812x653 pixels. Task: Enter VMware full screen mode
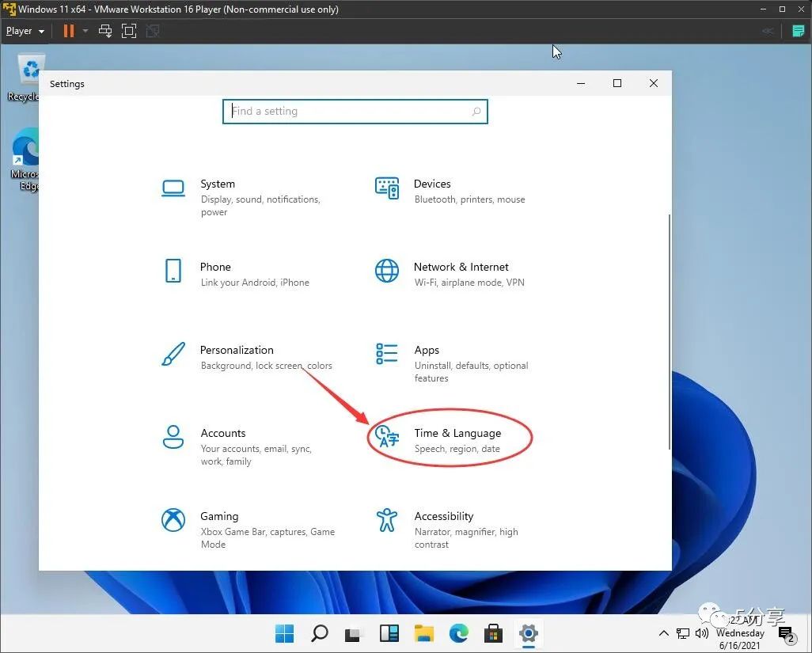[x=129, y=31]
